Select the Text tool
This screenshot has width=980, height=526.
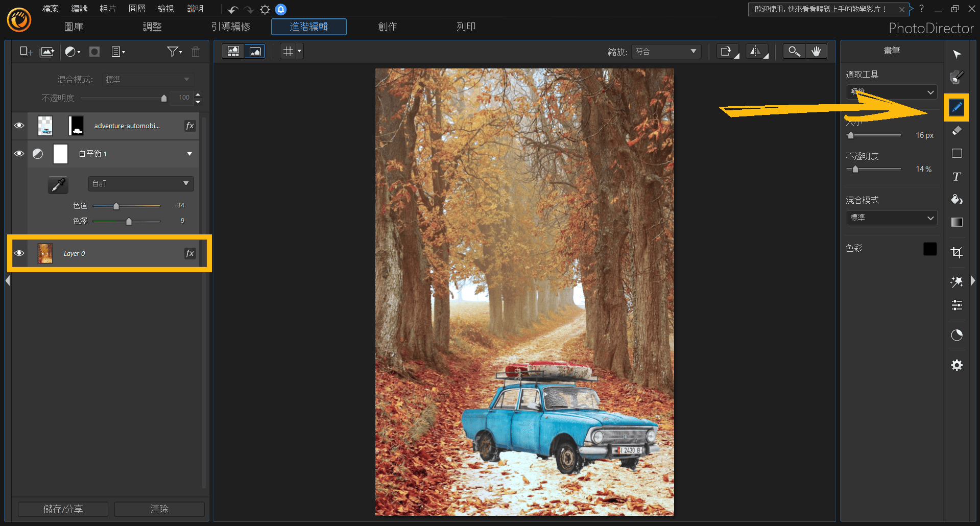click(x=957, y=177)
